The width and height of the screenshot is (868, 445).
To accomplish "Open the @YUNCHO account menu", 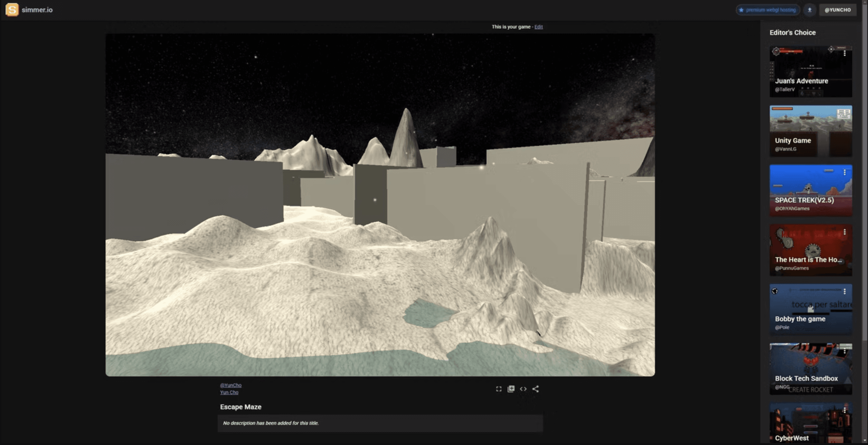I will point(837,10).
